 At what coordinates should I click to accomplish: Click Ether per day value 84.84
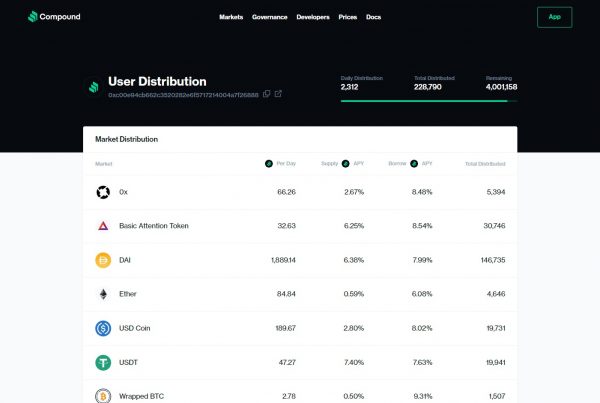pyautogui.click(x=286, y=294)
